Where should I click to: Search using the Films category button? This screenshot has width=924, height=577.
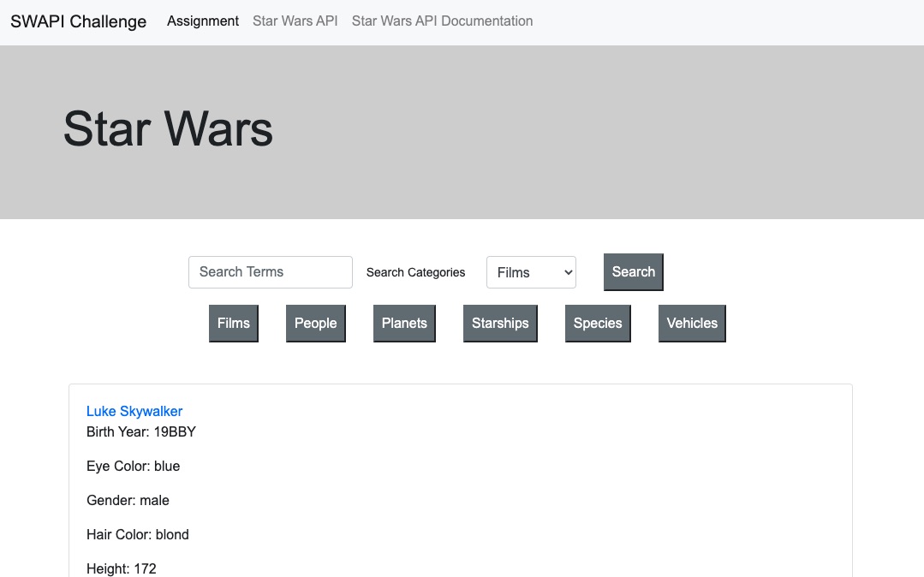[x=233, y=323]
